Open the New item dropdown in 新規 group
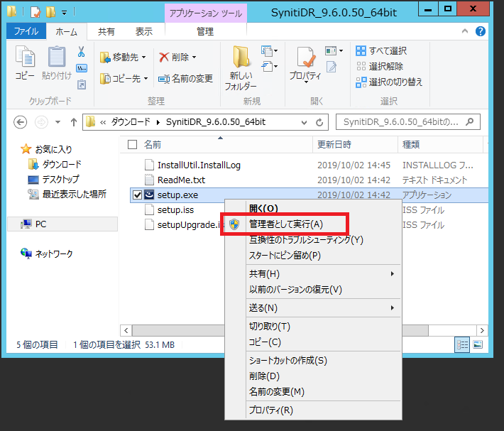 [x=269, y=50]
